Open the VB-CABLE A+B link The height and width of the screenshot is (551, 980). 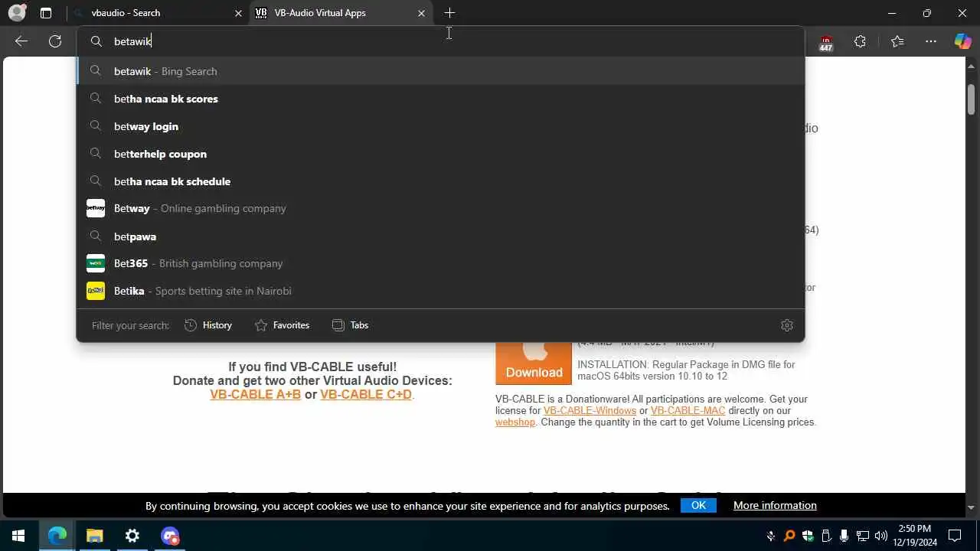[255, 394]
